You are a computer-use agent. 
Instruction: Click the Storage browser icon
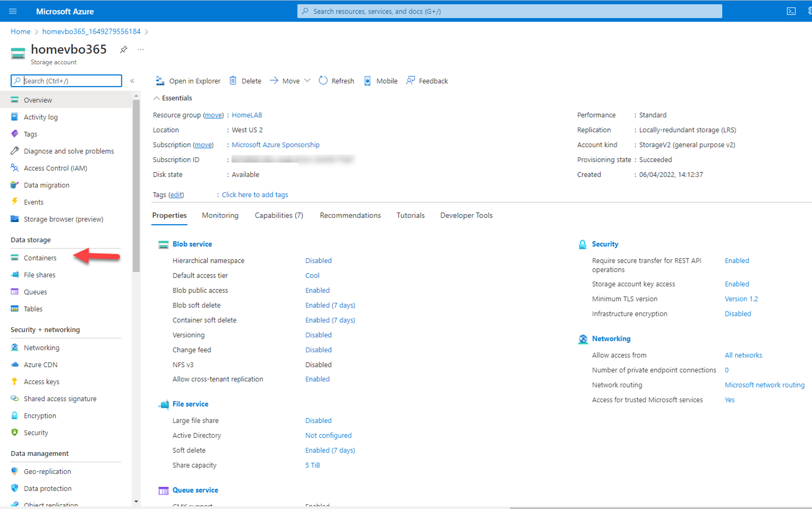(x=15, y=219)
